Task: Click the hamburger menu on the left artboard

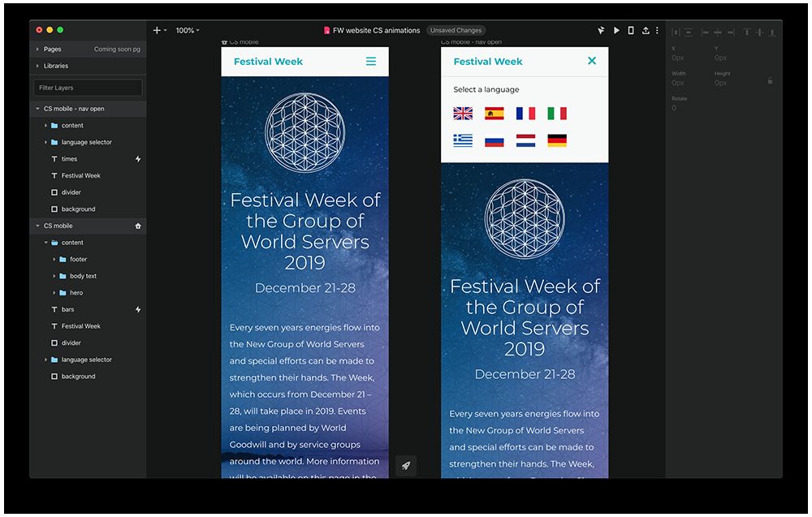Action: click(371, 62)
